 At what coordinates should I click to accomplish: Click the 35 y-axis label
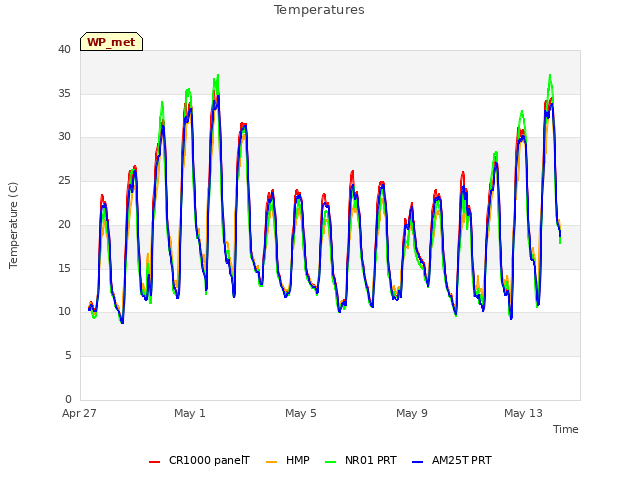(64, 93)
